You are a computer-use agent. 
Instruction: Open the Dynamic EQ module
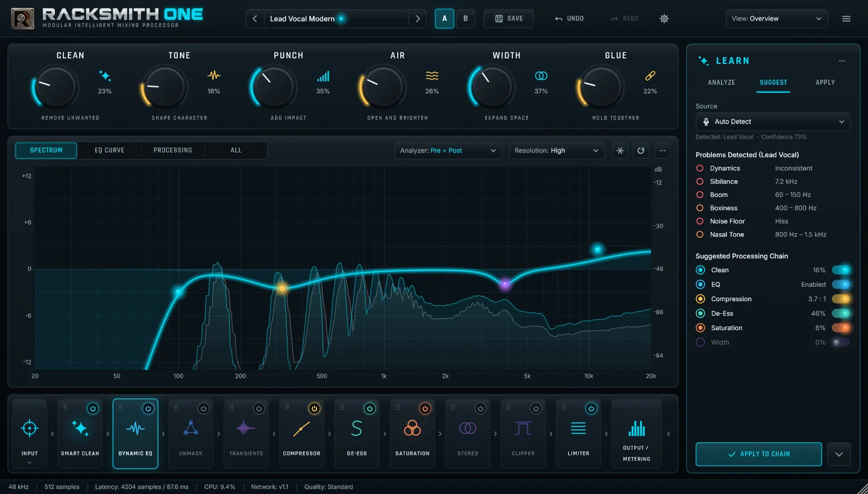click(136, 434)
